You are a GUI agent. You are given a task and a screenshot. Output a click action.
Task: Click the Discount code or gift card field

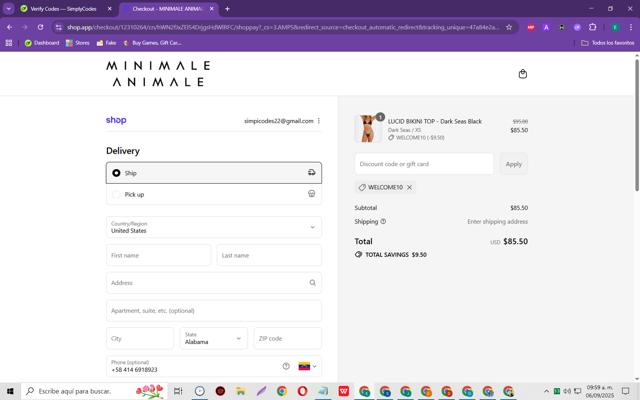click(424, 164)
